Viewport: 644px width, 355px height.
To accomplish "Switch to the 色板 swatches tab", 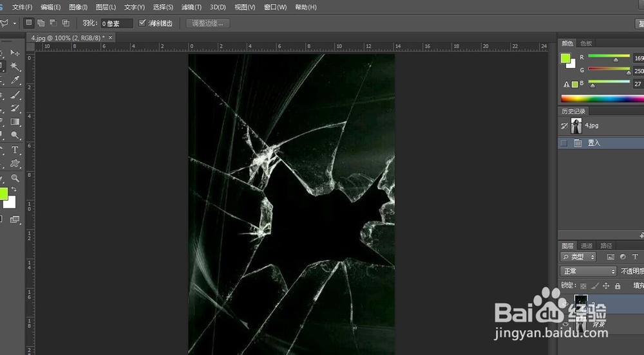I will [x=586, y=43].
